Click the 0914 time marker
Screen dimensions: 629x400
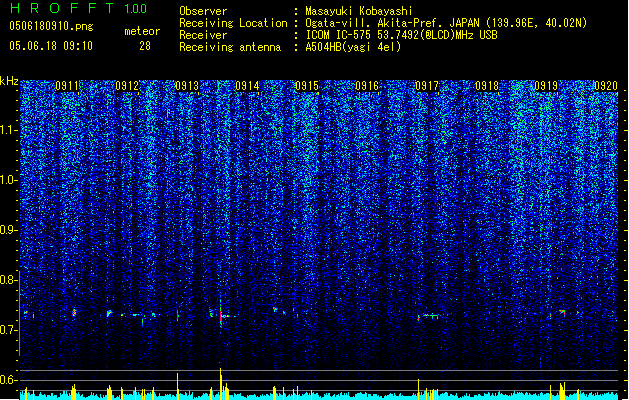click(x=247, y=86)
